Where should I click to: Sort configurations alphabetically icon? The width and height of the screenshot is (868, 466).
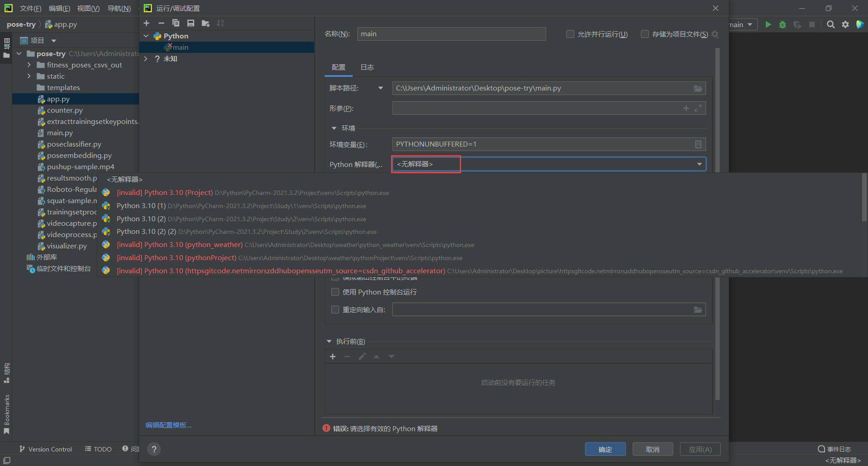[220, 23]
